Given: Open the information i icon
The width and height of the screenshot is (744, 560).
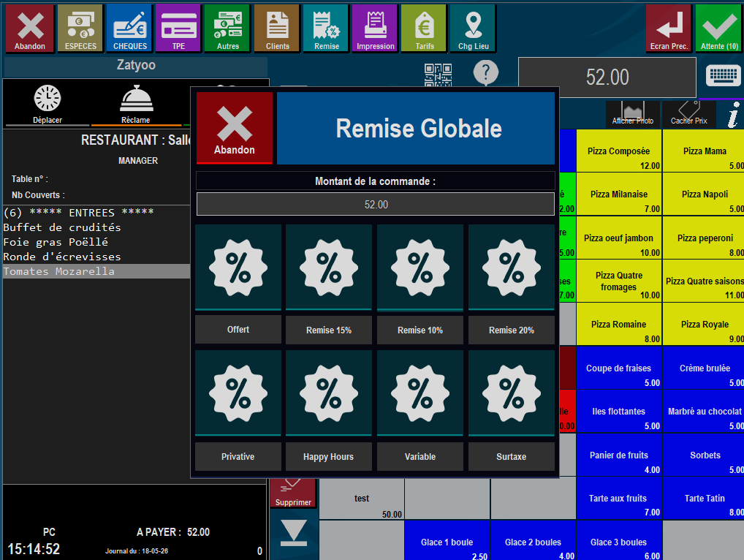Looking at the screenshot, I should coord(733,115).
